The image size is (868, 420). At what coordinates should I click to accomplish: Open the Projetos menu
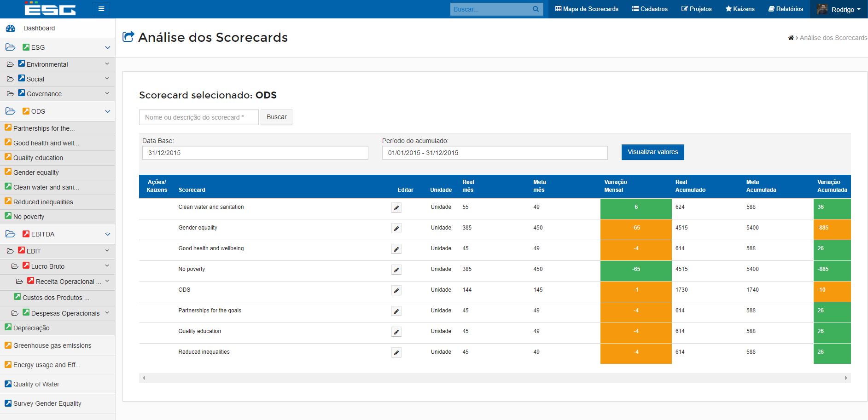tap(696, 9)
